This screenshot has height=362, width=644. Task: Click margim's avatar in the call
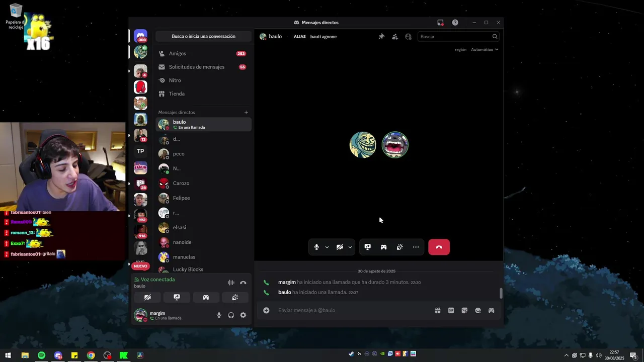(395, 145)
